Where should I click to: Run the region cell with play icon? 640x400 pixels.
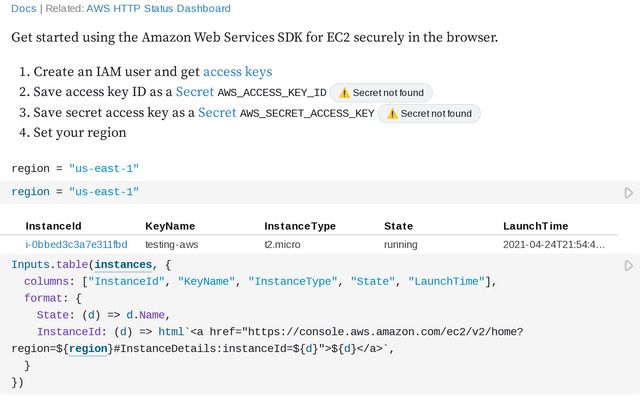tap(628, 192)
